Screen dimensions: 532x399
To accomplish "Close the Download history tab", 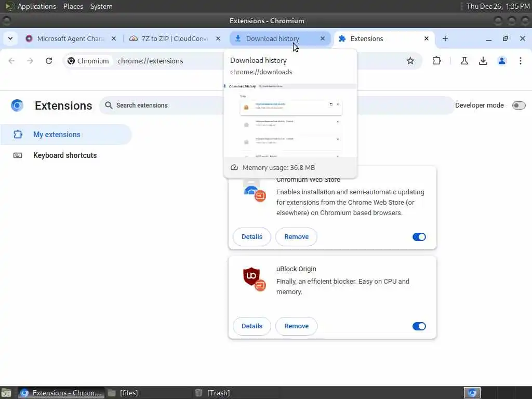I will 323,38.
